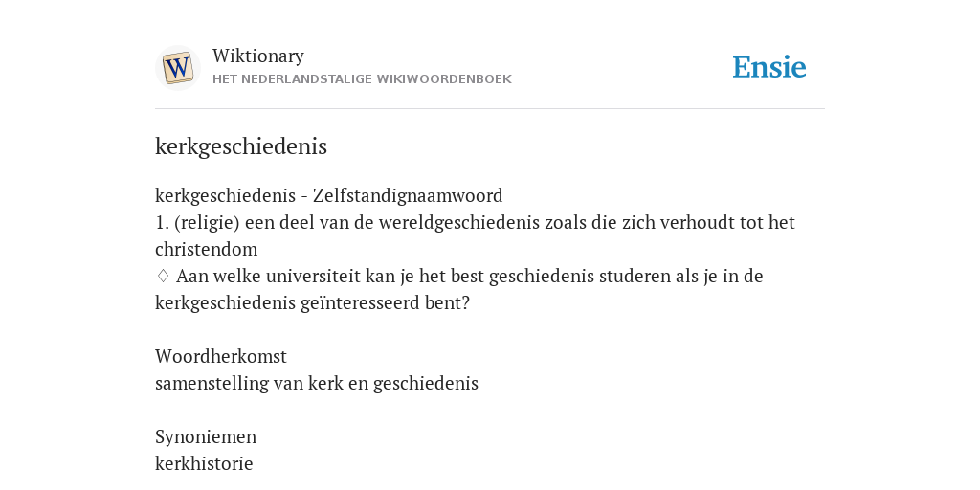Click the text 'geïnteresseerd bent?'
The height and width of the screenshot is (490, 980).
point(385,303)
